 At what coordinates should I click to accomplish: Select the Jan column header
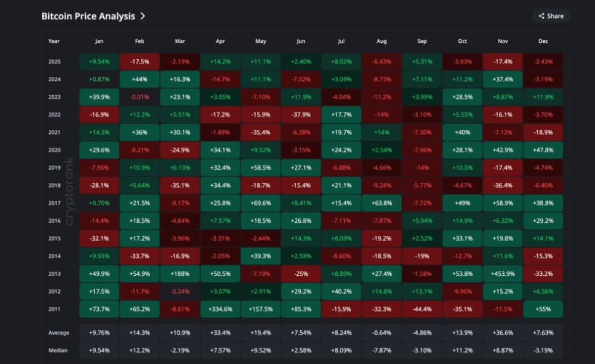coord(99,41)
